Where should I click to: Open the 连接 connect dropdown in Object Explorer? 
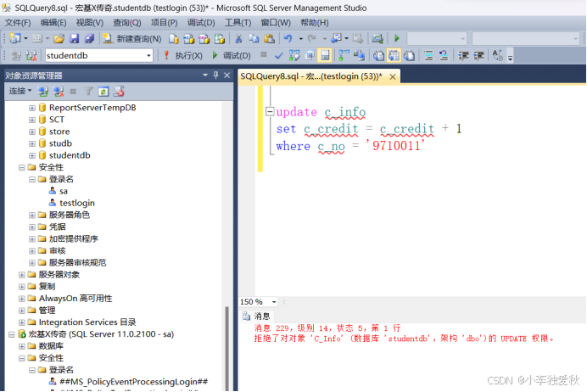click(x=20, y=91)
